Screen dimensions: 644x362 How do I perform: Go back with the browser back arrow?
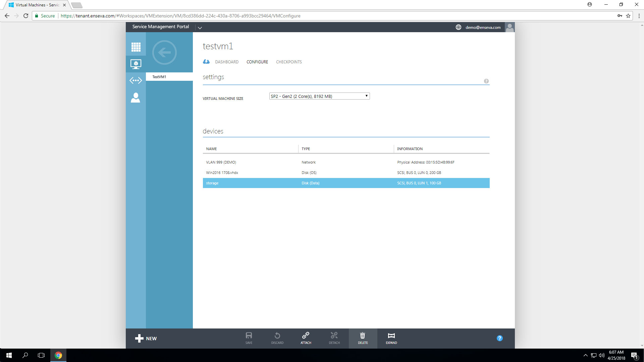pos(7,16)
